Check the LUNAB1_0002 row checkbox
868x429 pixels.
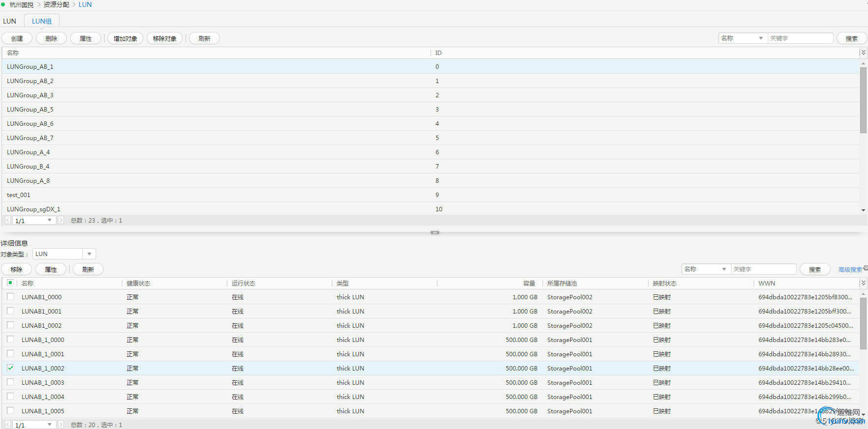click(10, 325)
